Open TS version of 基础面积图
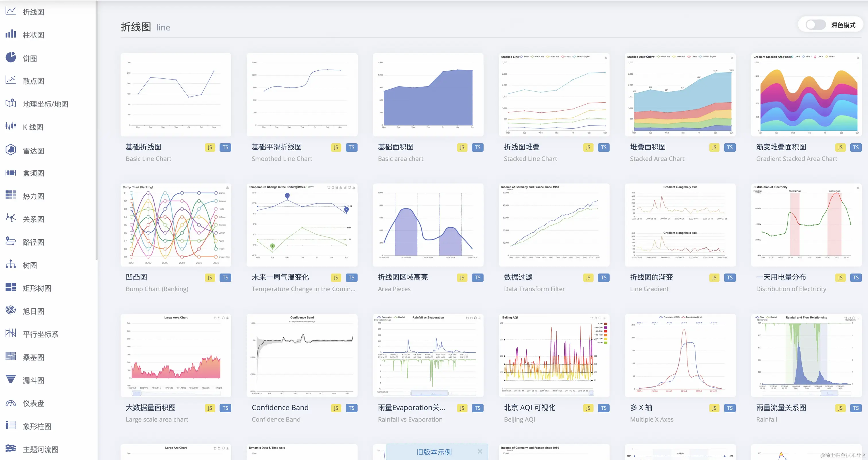 tap(477, 147)
